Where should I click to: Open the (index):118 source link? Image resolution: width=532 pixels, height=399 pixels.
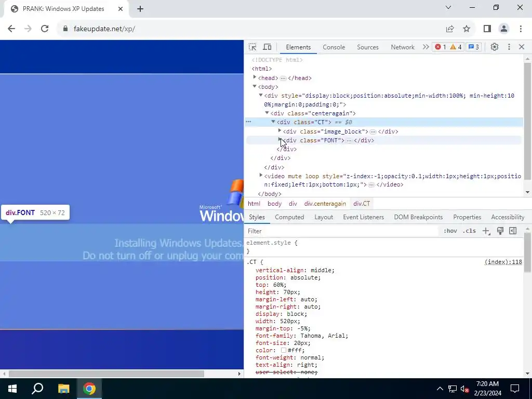503,262
